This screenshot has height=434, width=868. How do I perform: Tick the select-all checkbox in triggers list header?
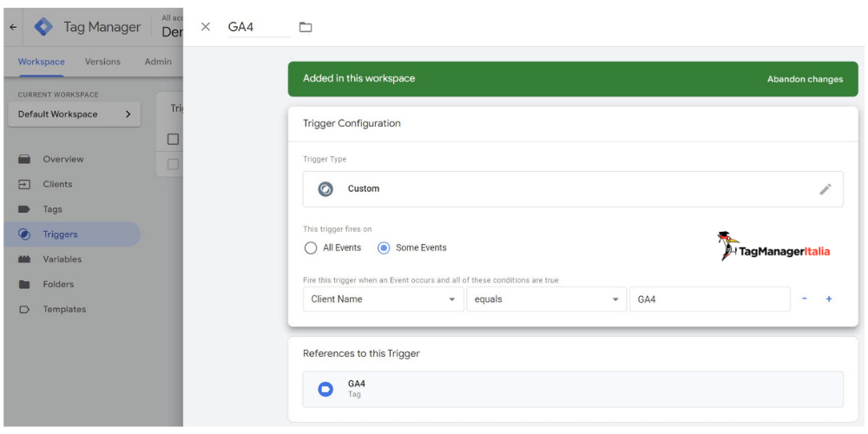pyautogui.click(x=174, y=139)
